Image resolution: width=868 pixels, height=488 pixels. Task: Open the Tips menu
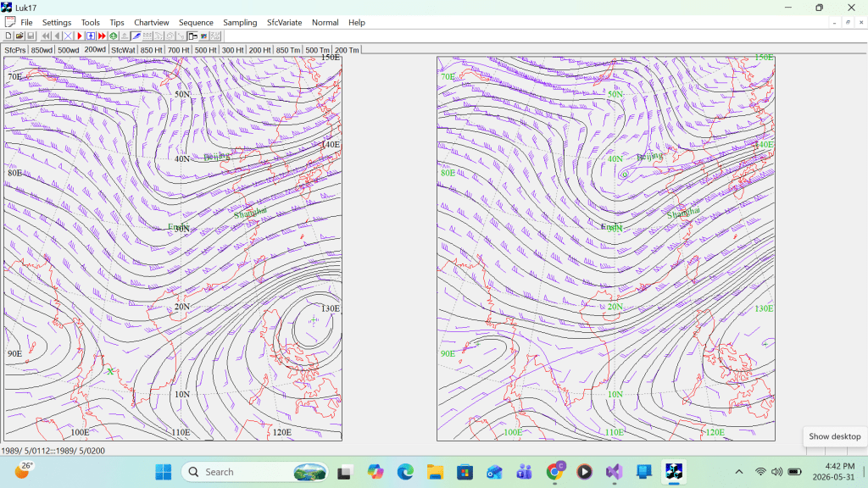[x=117, y=23]
